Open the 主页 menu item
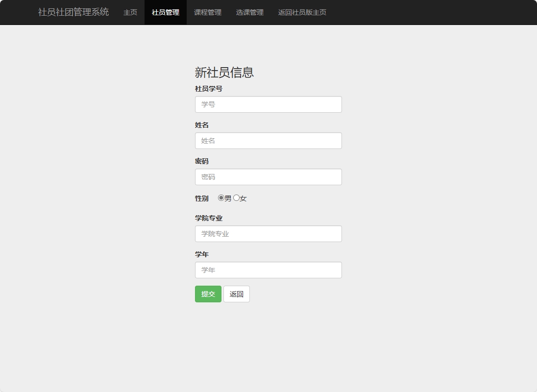The image size is (537, 392). point(130,12)
